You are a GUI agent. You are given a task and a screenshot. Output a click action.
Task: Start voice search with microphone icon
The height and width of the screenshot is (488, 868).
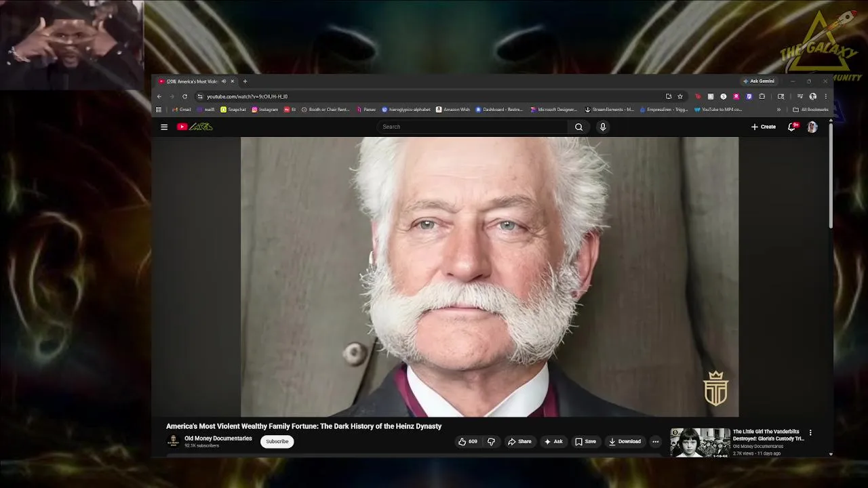tap(603, 127)
